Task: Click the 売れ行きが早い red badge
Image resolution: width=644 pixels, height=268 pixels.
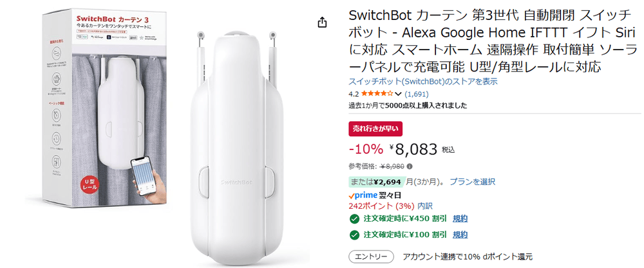Action: (x=375, y=128)
